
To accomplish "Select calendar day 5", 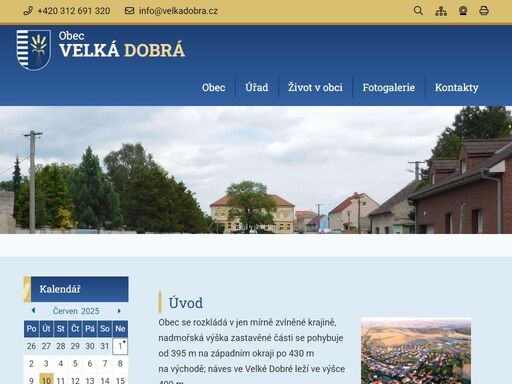I will (75, 363).
